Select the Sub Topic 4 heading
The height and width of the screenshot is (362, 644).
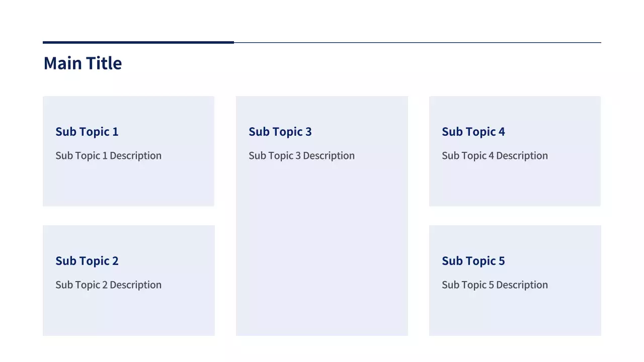(473, 132)
